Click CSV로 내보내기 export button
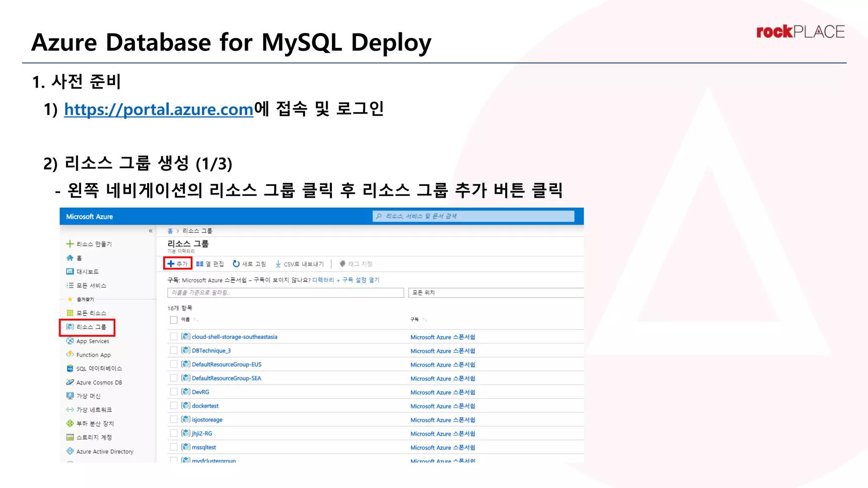 299,264
